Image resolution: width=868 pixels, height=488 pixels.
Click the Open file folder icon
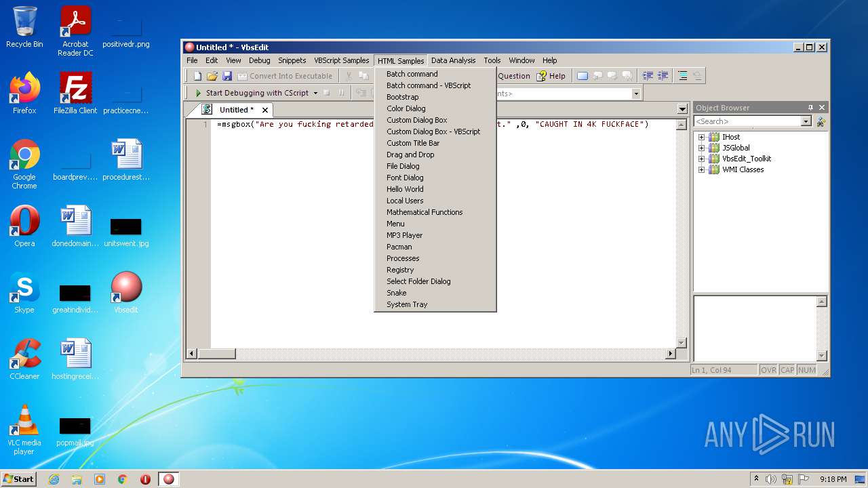[212, 76]
